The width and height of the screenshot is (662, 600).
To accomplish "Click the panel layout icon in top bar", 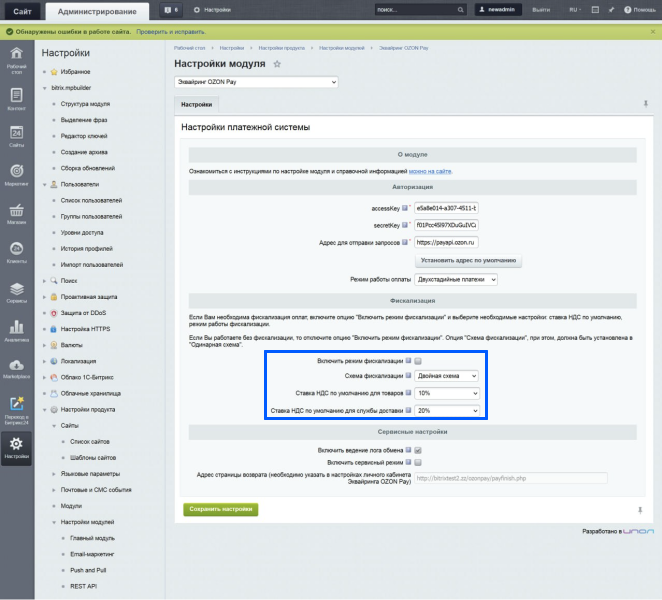I will click(595, 10).
